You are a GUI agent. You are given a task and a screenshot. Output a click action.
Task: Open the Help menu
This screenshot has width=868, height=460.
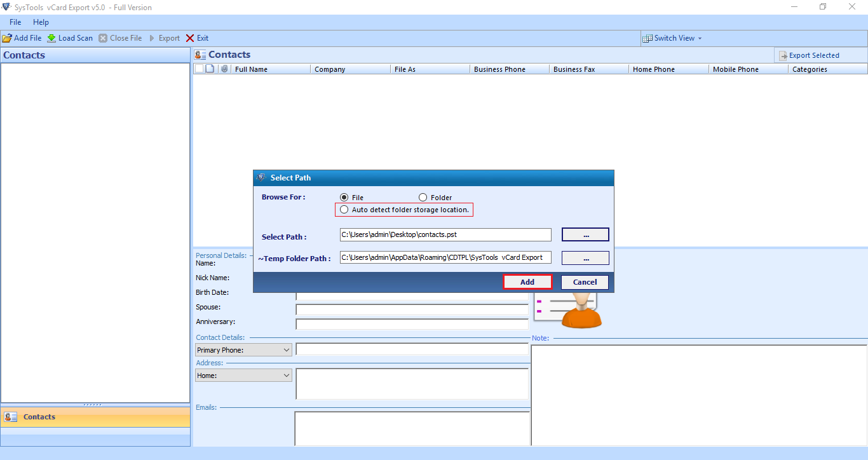pyautogui.click(x=41, y=22)
